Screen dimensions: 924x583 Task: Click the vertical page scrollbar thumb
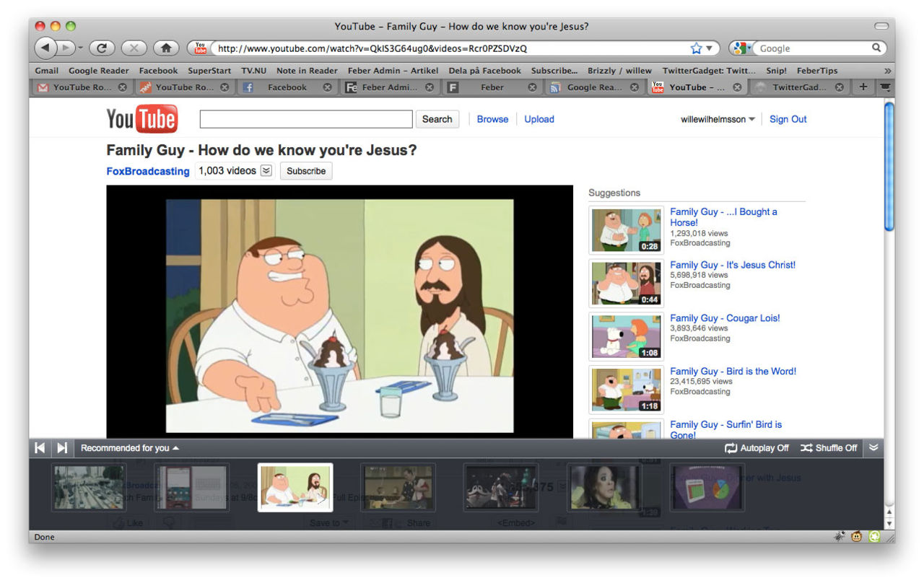pyautogui.click(x=889, y=166)
